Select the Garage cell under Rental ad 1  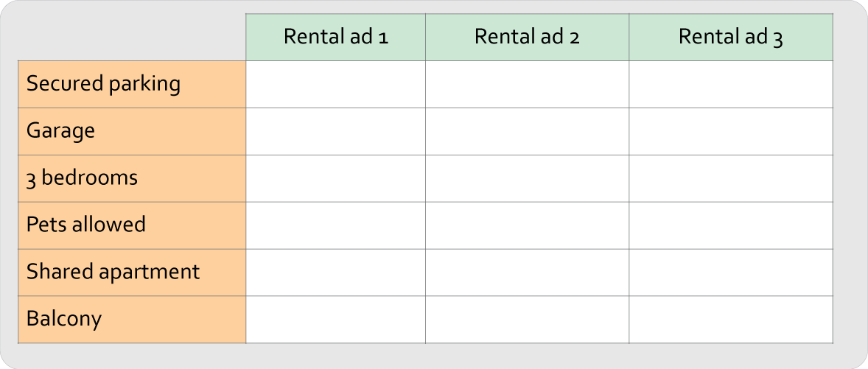[335, 131]
